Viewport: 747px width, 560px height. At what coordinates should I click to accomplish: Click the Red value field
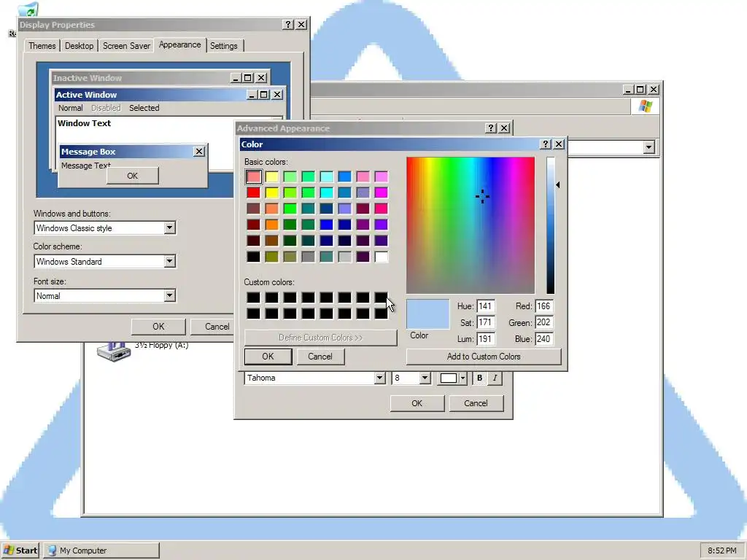coord(543,306)
